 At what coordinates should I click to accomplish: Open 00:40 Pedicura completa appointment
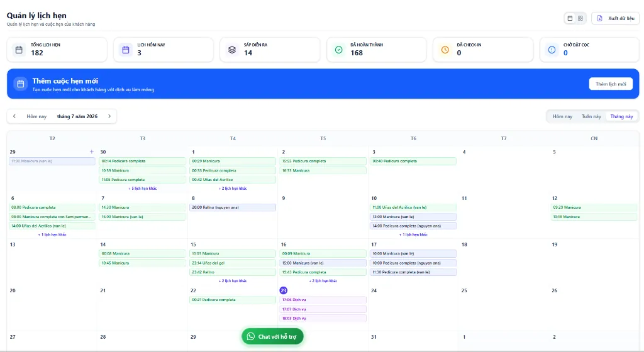(x=413, y=162)
